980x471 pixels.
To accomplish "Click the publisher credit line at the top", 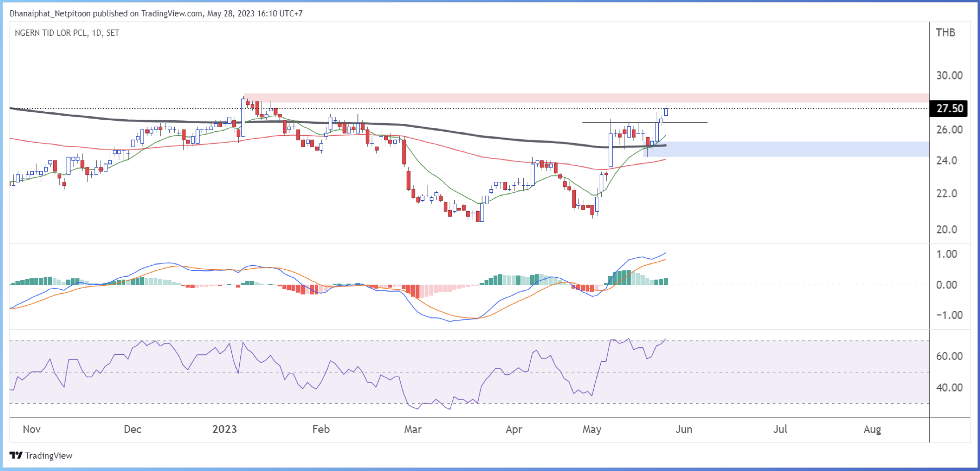I will [x=156, y=13].
